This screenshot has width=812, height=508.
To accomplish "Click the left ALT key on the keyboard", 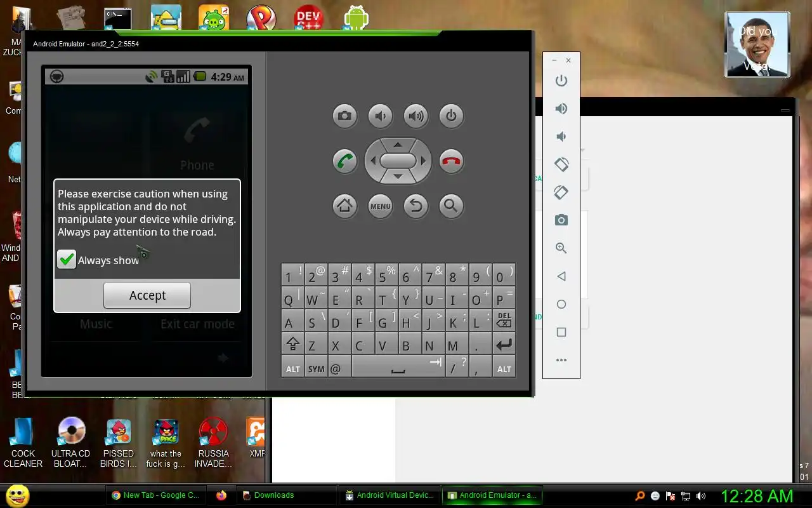I will tap(292, 368).
